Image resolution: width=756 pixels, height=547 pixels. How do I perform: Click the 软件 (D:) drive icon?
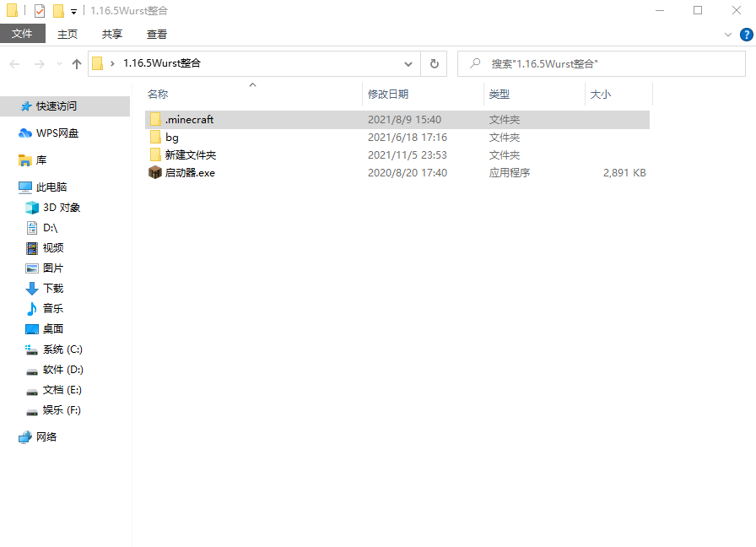click(32, 371)
